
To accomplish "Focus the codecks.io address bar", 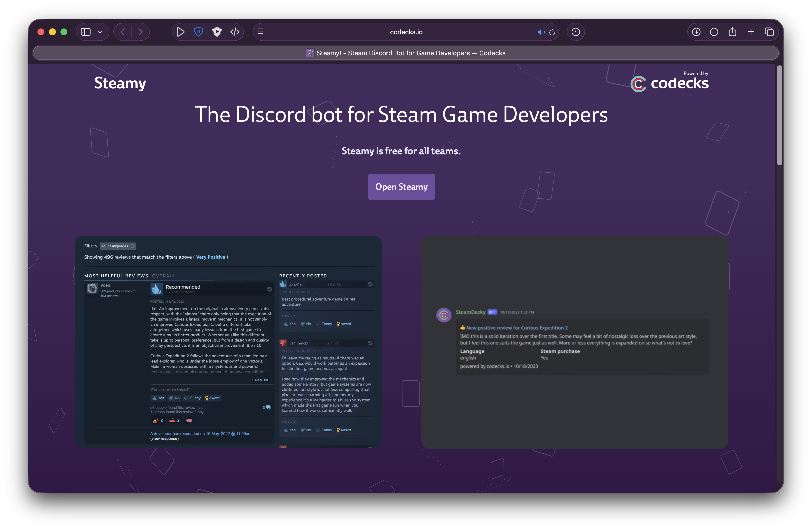I will (x=406, y=32).
